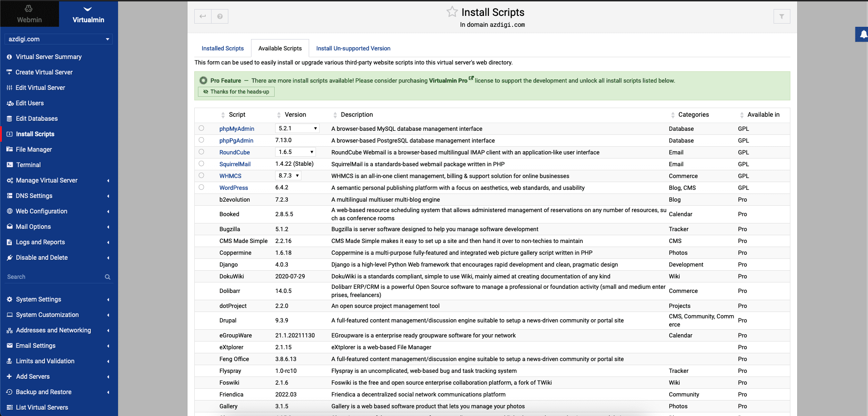This screenshot has width=868, height=416.
Task: Click the filter funnel icon
Action: click(x=781, y=16)
